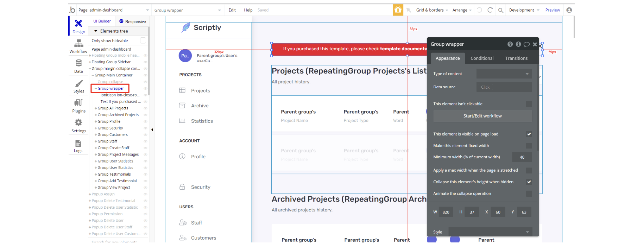Expand the Group All Projects tree node

(x=96, y=108)
